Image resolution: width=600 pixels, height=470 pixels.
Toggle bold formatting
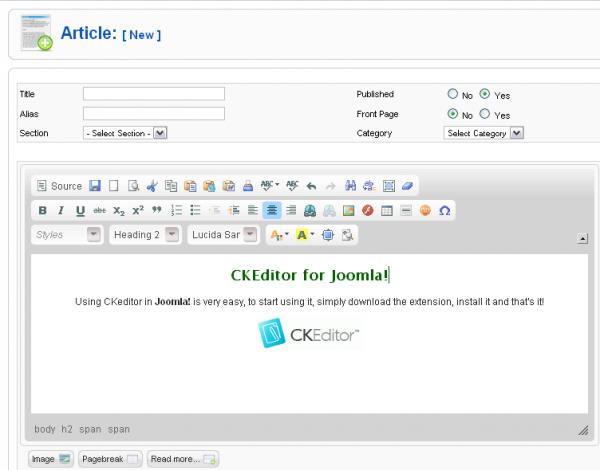(42, 211)
